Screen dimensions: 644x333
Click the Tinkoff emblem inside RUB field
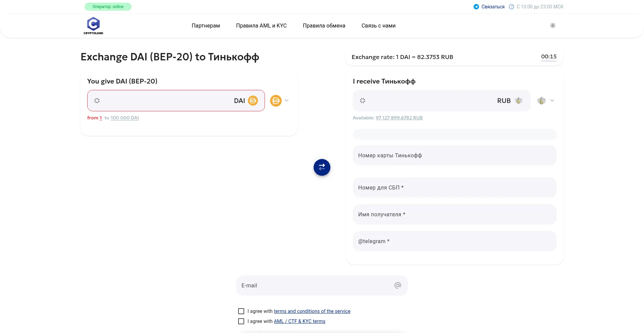(x=519, y=101)
